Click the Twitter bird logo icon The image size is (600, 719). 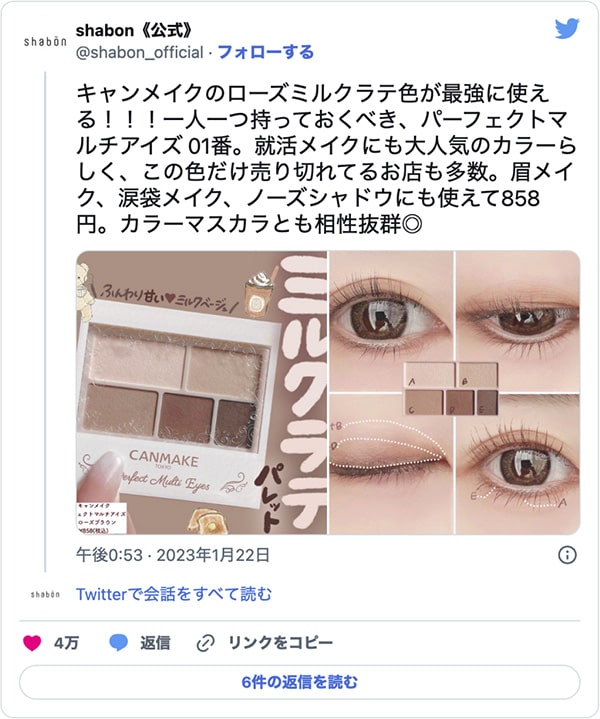[567, 29]
